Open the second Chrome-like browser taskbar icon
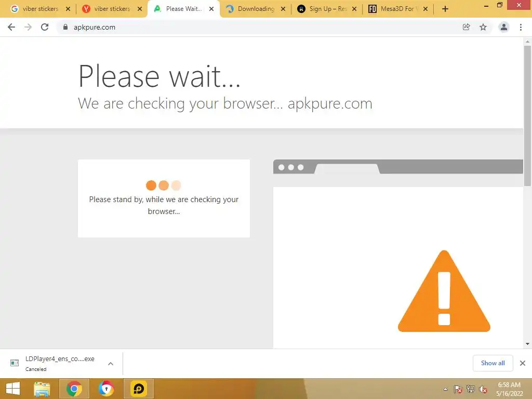 pos(106,389)
